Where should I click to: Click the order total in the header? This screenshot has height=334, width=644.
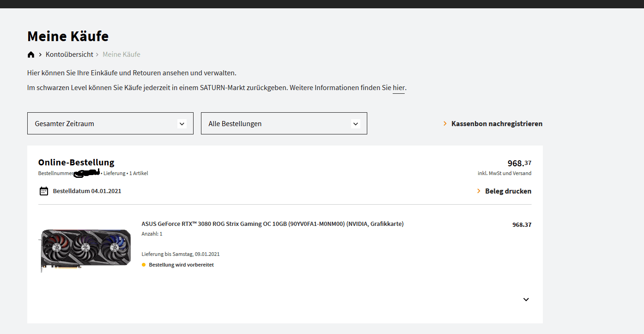(519, 163)
